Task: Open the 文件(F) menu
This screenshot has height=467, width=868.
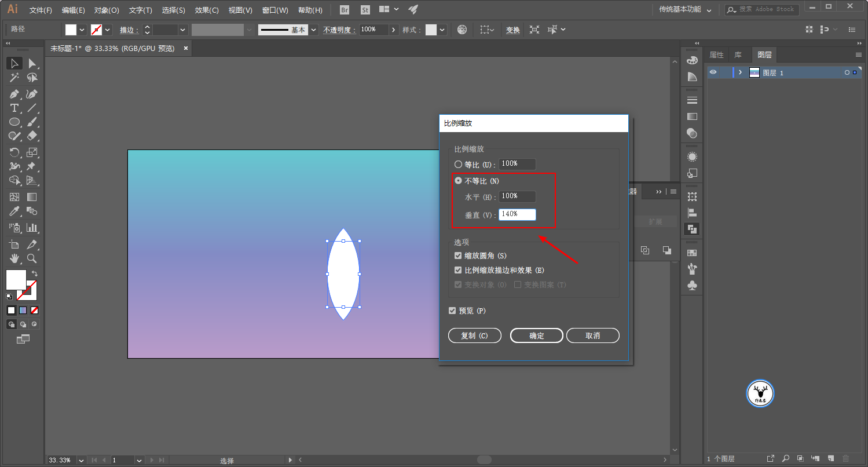Action: pos(41,10)
